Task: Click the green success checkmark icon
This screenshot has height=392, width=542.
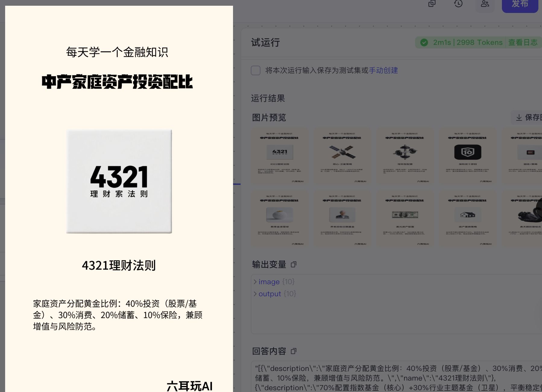Action: click(424, 42)
